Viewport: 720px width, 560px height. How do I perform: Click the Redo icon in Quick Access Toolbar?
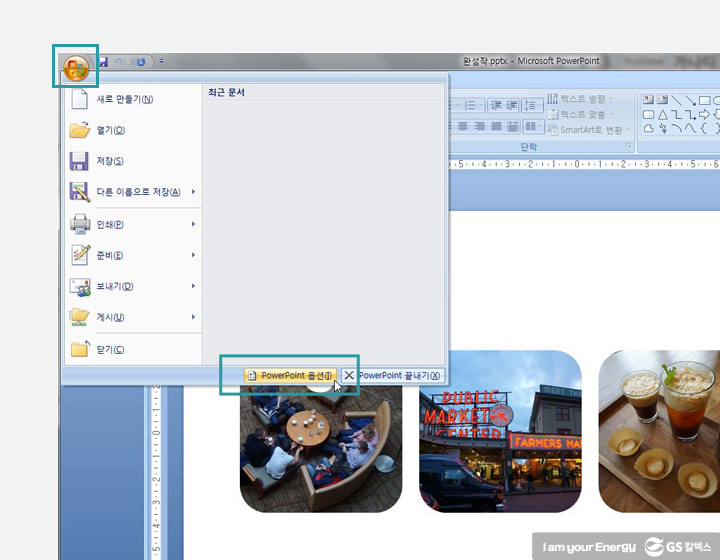(140, 62)
